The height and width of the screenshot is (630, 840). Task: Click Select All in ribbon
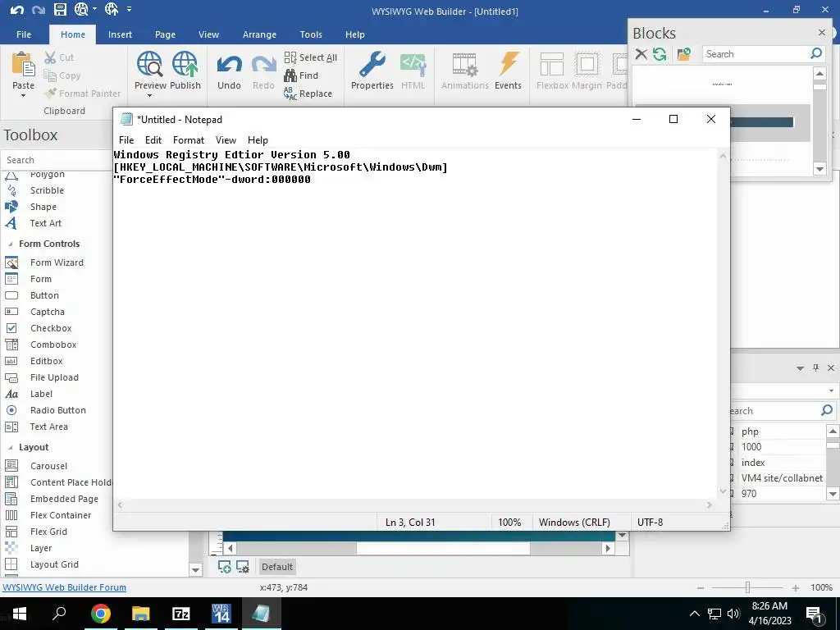[x=311, y=57]
